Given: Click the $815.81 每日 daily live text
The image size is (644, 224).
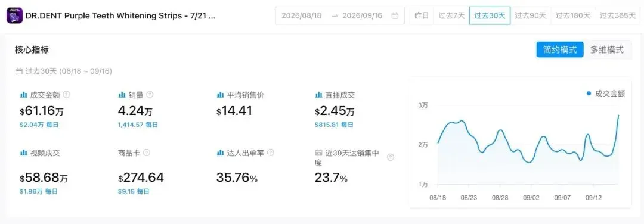Looking at the screenshot, I should click(x=334, y=125).
